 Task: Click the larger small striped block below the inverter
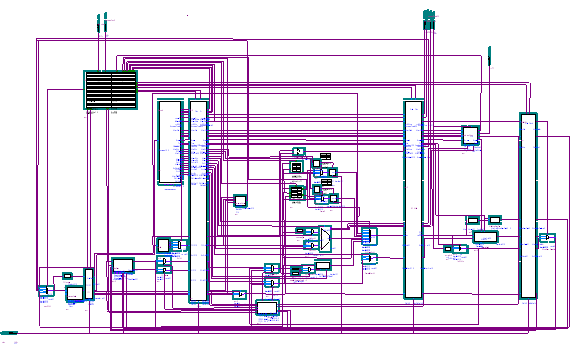(x=297, y=193)
